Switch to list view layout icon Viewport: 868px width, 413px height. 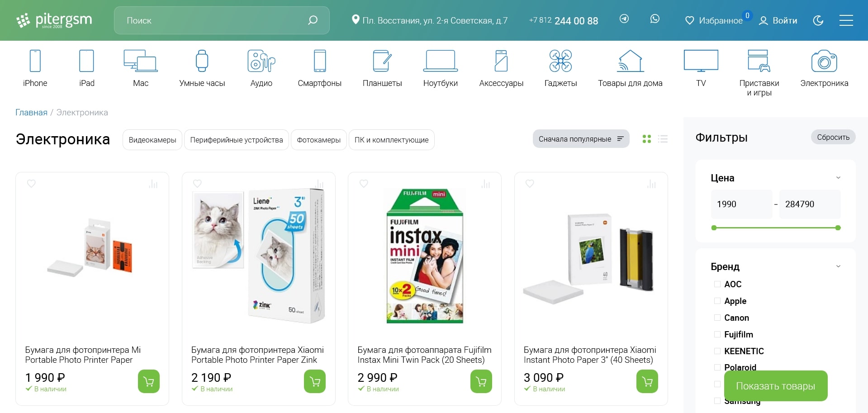pyautogui.click(x=663, y=139)
